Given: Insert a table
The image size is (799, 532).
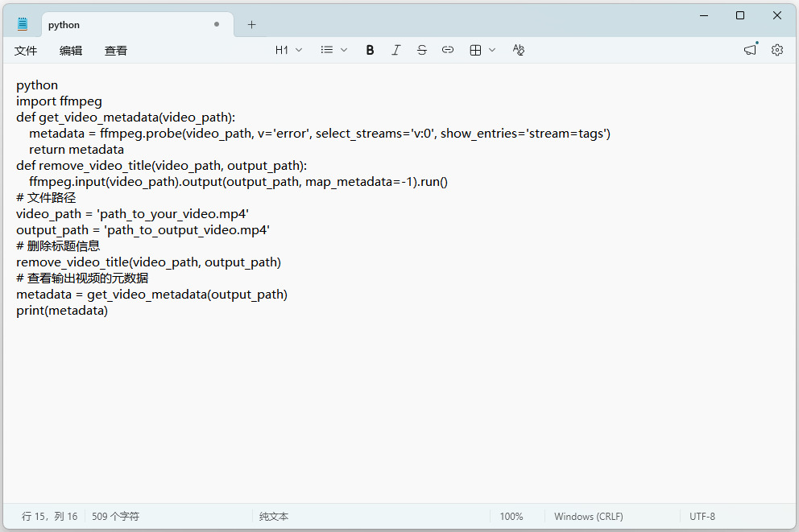Looking at the screenshot, I should 475,50.
